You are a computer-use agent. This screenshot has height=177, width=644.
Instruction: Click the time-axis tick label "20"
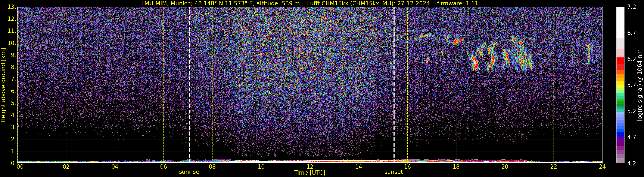505,167
